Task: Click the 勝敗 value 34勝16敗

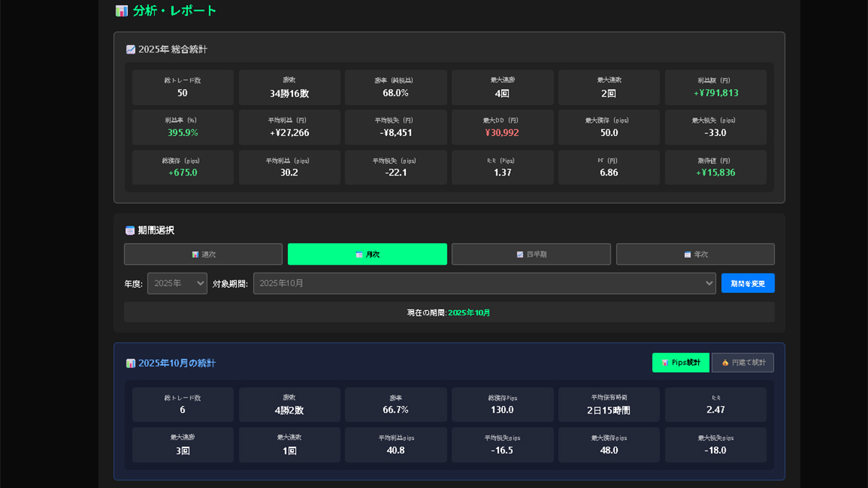Action: point(289,93)
